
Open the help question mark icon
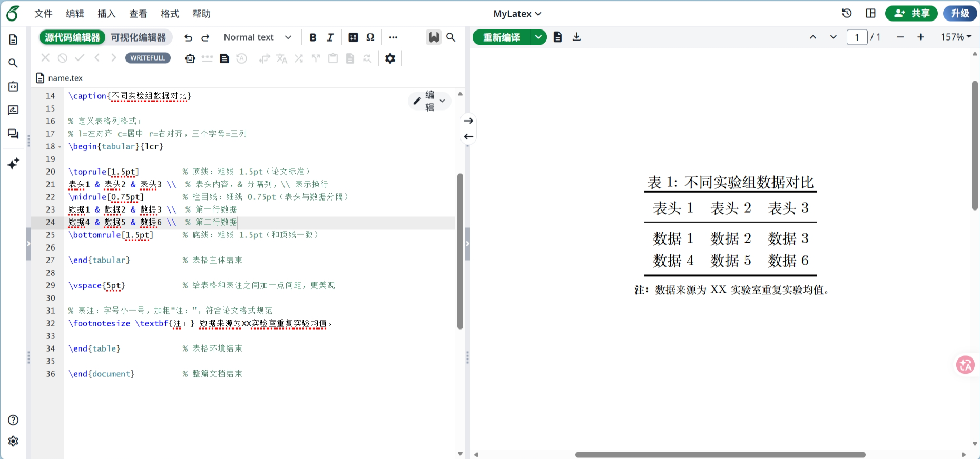point(13,420)
